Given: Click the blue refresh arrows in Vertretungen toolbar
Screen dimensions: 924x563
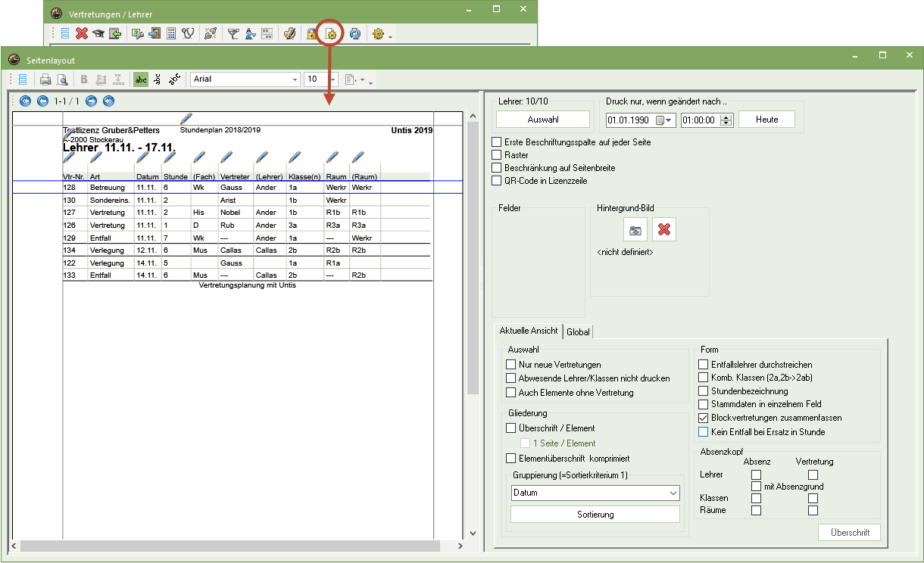Looking at the screenshot, I should [x=354, y=33].
